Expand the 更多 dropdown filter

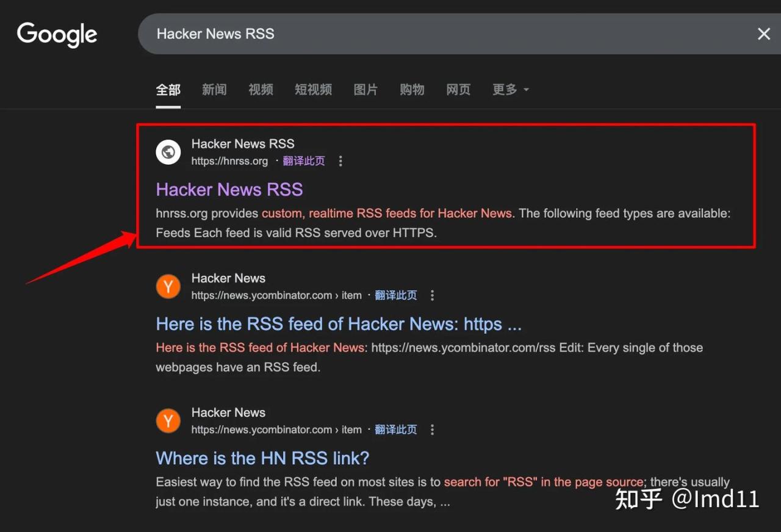(x=510, y=90)
